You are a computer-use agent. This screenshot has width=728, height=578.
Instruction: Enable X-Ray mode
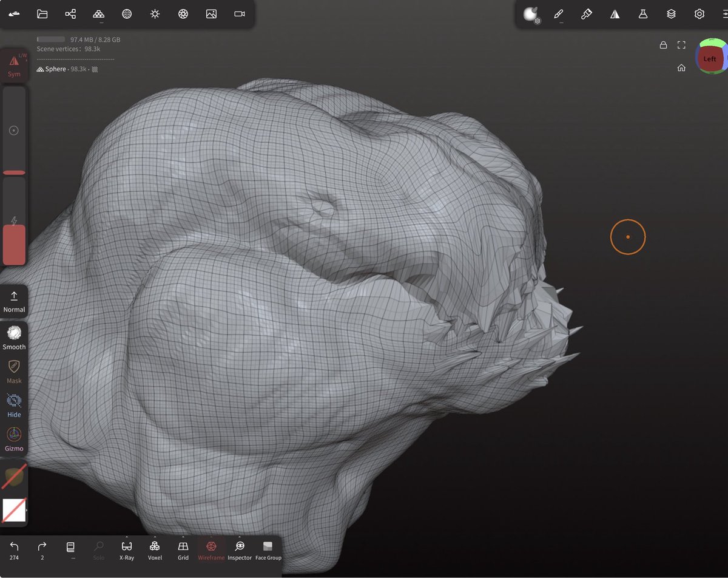point(126,551)
